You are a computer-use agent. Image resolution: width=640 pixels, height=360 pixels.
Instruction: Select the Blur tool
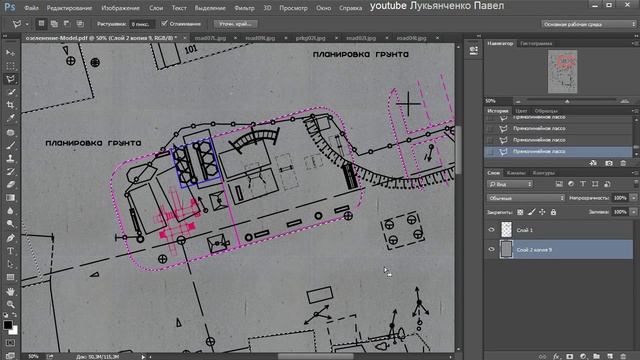pyautogui.click(x=11, y=211)
